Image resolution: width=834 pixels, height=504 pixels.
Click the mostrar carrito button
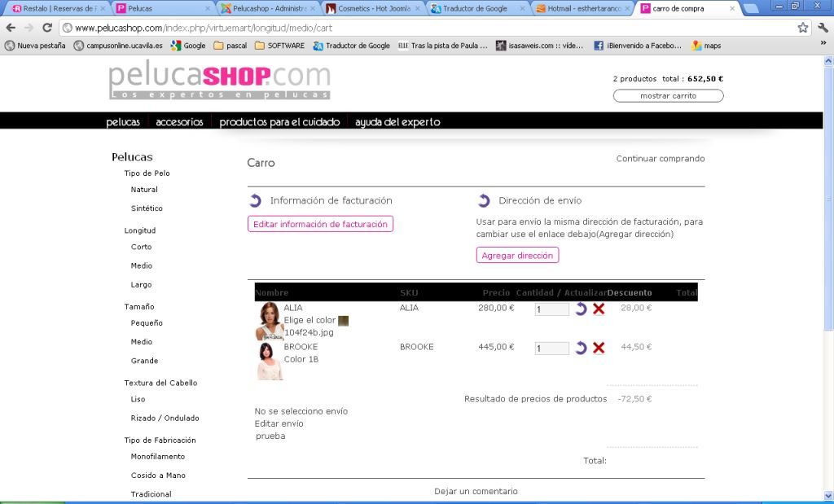click(668, 96)
